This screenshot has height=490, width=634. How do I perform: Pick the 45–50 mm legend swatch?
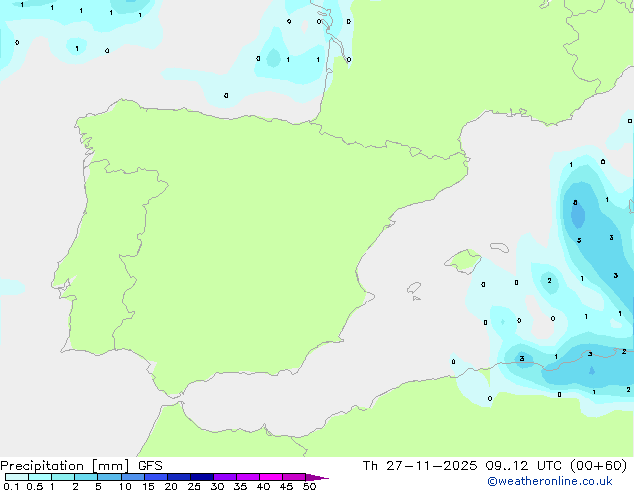tap(294, 477)
